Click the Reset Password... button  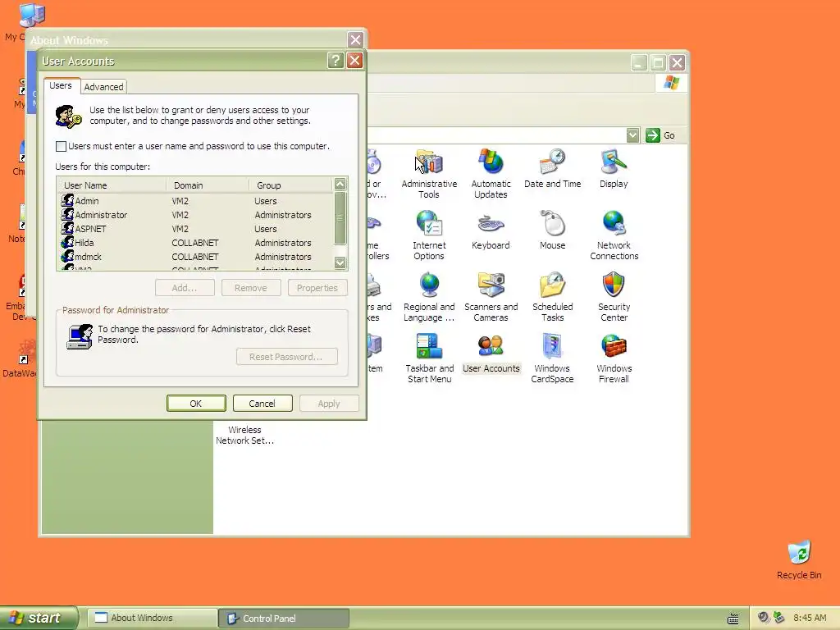coord(286,357)
